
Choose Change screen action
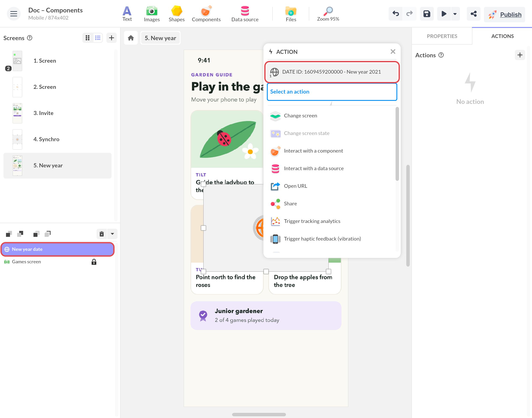tap(332, 115)
